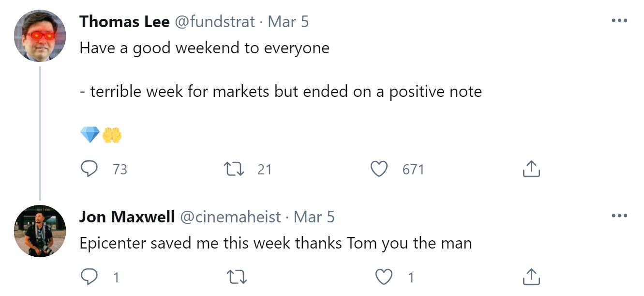Image resolution: width=644 pixels, height=296 pixels.
Task: Click the diamond emoji in the tweet
Action: click(90, 135)
